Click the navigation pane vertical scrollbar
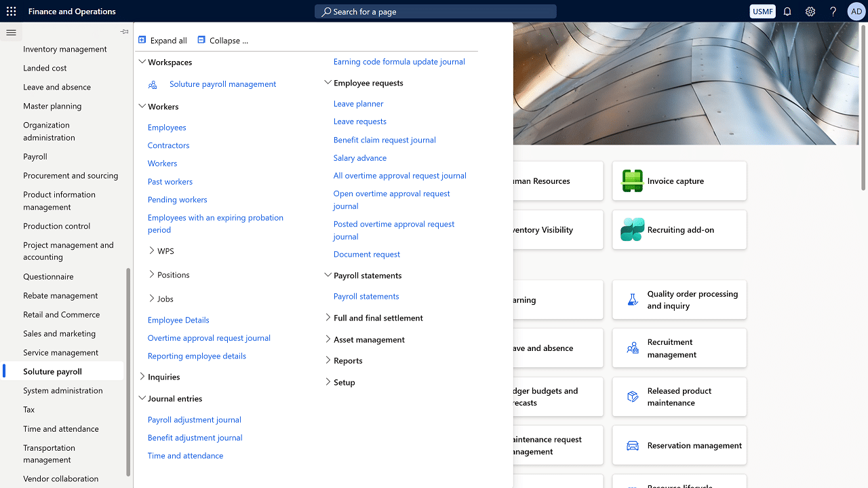The image size is (868, 488). coord(128,372)
